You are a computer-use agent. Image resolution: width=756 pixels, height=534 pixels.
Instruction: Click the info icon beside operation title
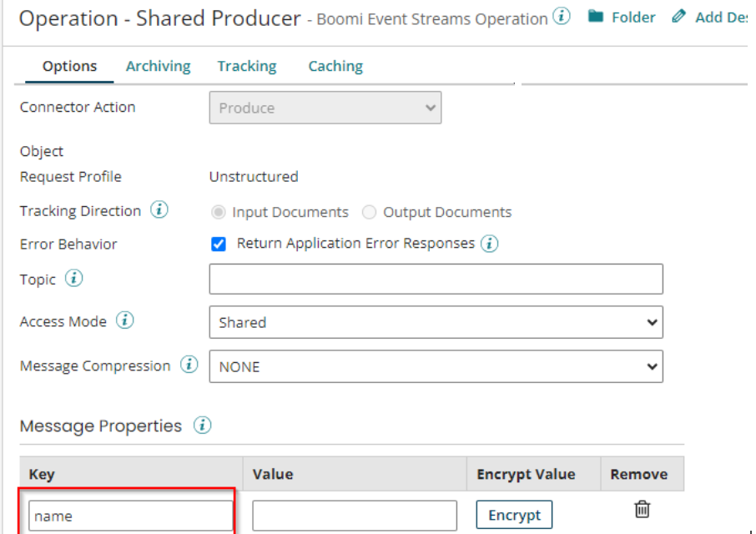tap(562, 16)
